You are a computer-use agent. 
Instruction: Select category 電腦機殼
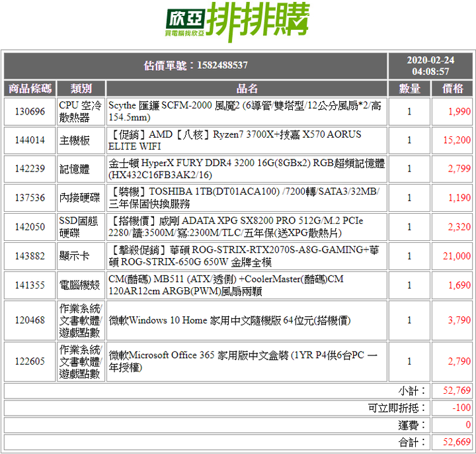pos(79,285)
